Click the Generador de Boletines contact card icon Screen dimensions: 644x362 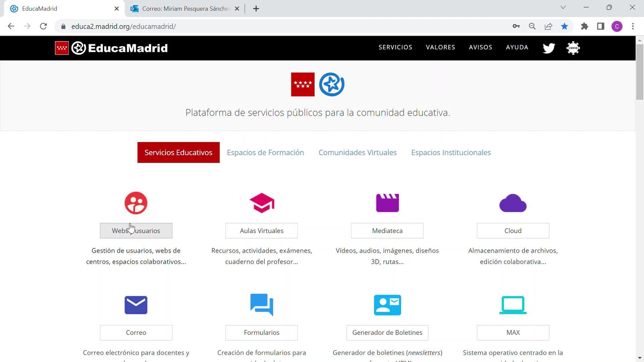tap(387, 305)
